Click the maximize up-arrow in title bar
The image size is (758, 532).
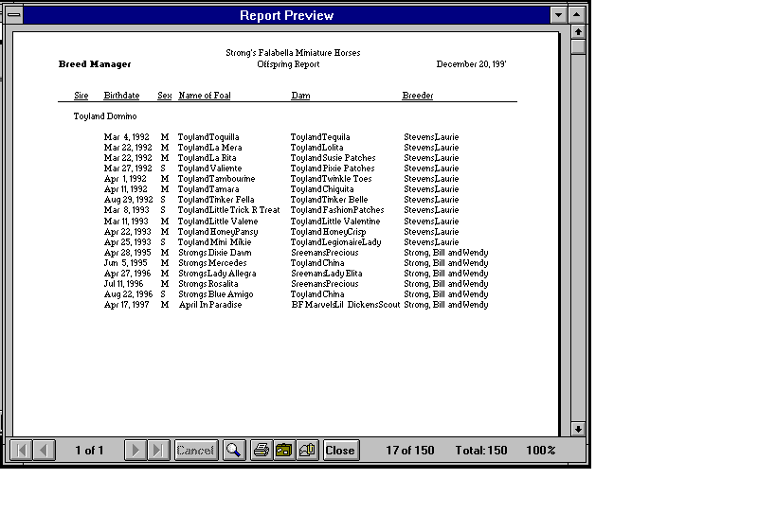578,15
